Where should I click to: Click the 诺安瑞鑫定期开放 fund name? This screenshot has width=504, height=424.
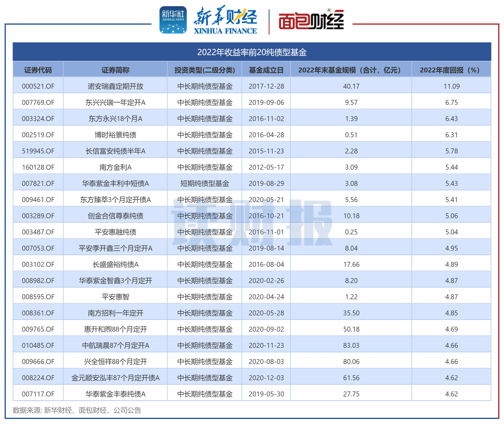(115, 86)
